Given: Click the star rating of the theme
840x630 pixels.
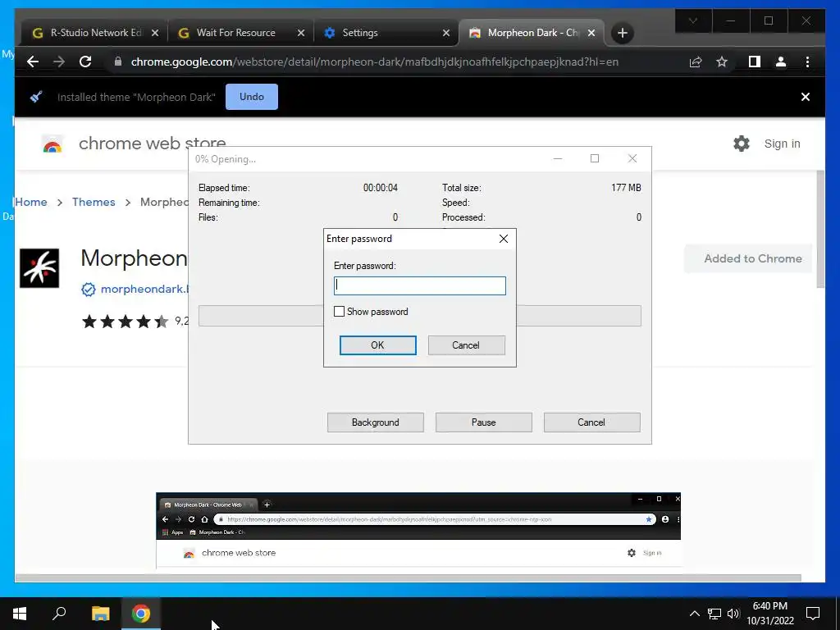Looking at the screenshot, I should [x=125, y=322].
